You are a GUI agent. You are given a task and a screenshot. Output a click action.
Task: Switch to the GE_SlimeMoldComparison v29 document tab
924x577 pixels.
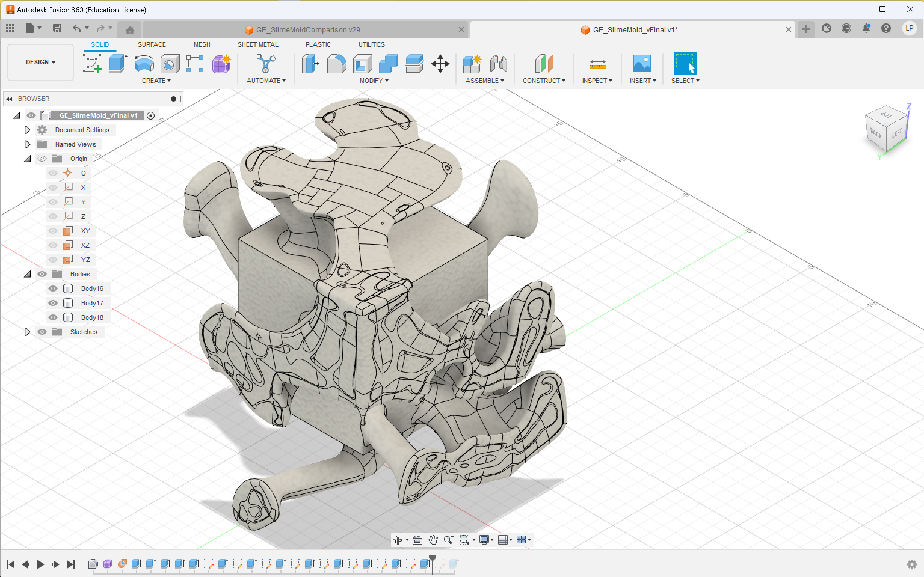click(x=307, y=30)
